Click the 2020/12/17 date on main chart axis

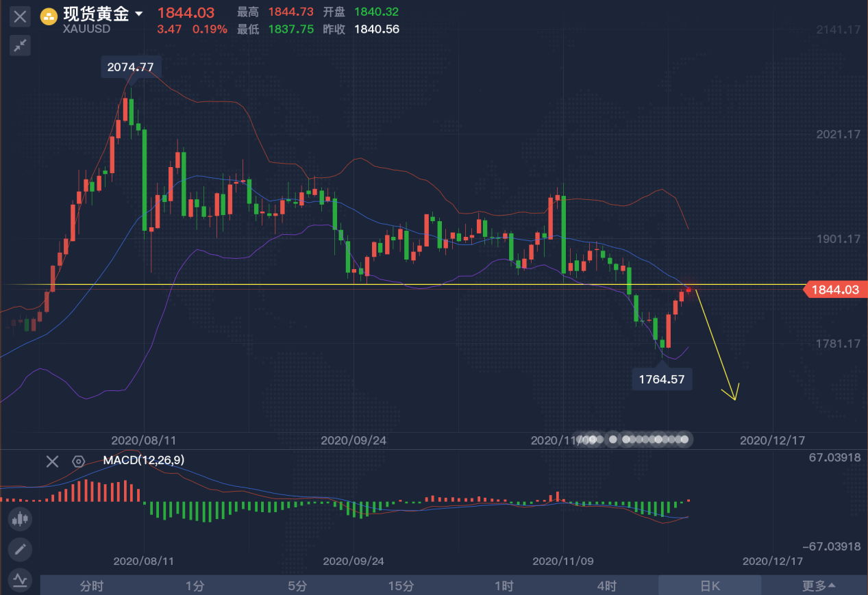[x=773, y=440]
